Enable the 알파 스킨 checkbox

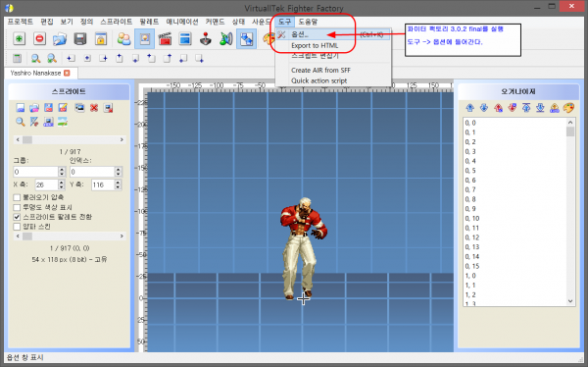(x=17, y=227)
